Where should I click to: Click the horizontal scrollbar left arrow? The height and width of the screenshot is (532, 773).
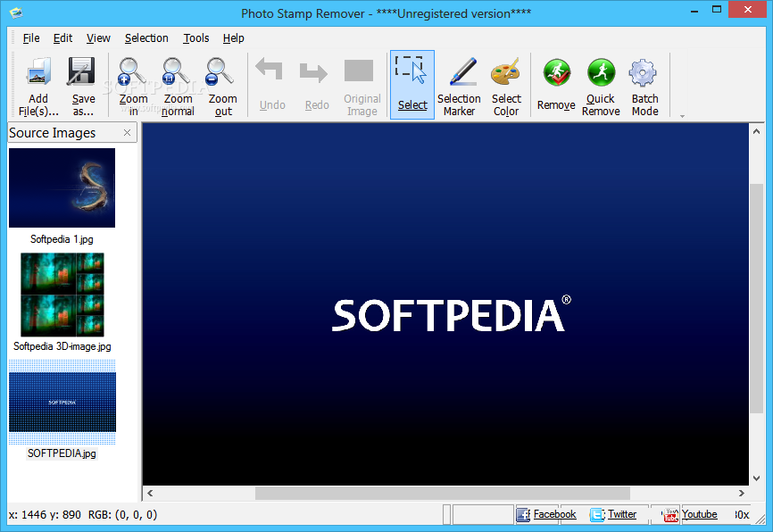click(150, 493)
